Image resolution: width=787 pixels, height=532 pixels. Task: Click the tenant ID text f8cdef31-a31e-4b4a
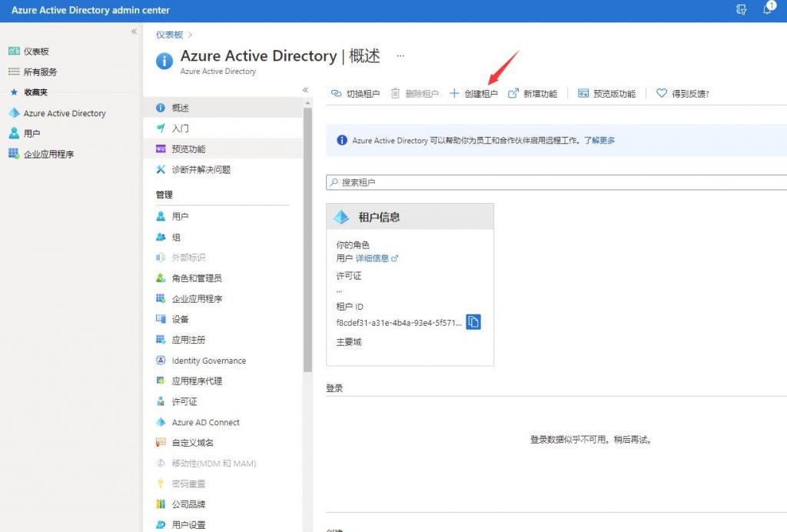point(399,323)
